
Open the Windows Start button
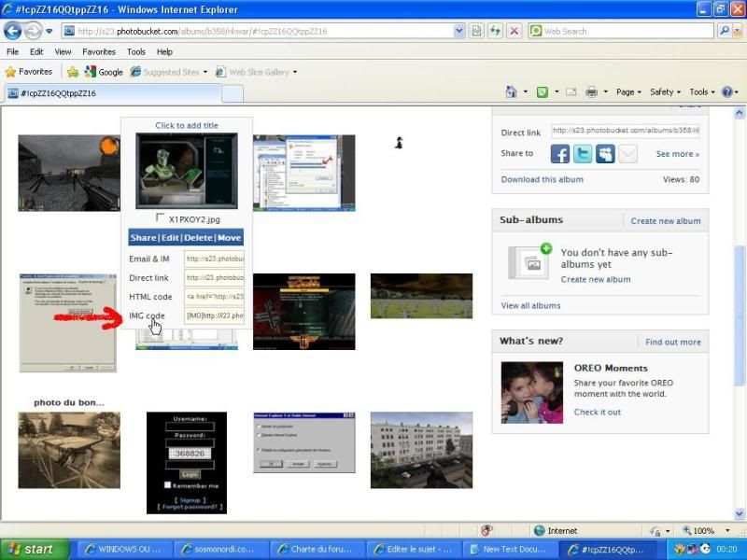tap(35, 549)
